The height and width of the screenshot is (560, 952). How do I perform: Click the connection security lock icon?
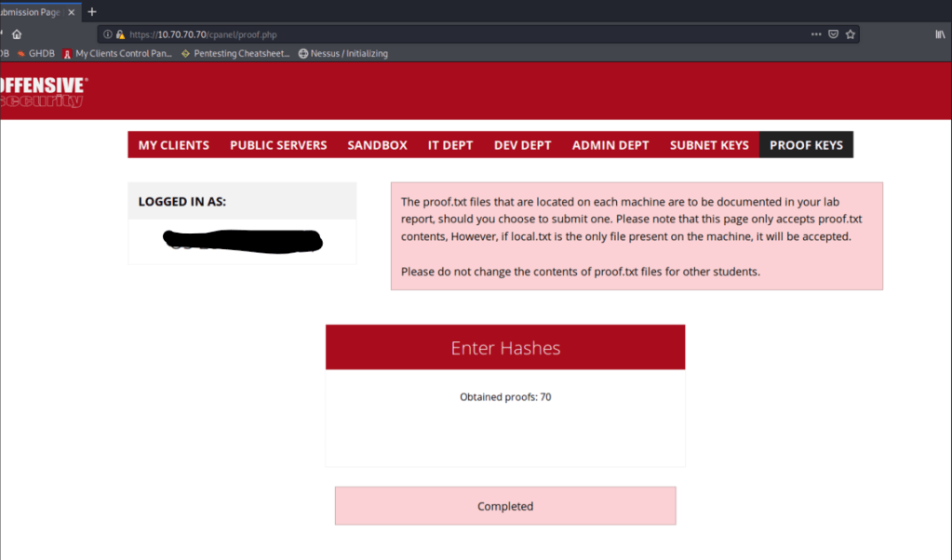[120, 34]
